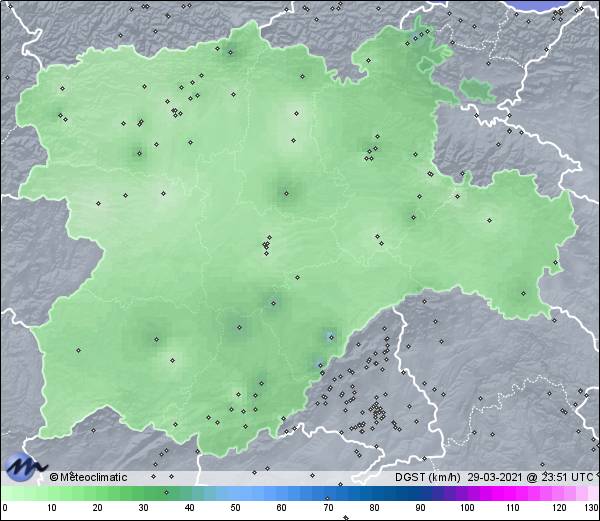Click the 23:51 UTC timestamp
600x521 pixels.
pyautogui.click(x=565, y=477)
